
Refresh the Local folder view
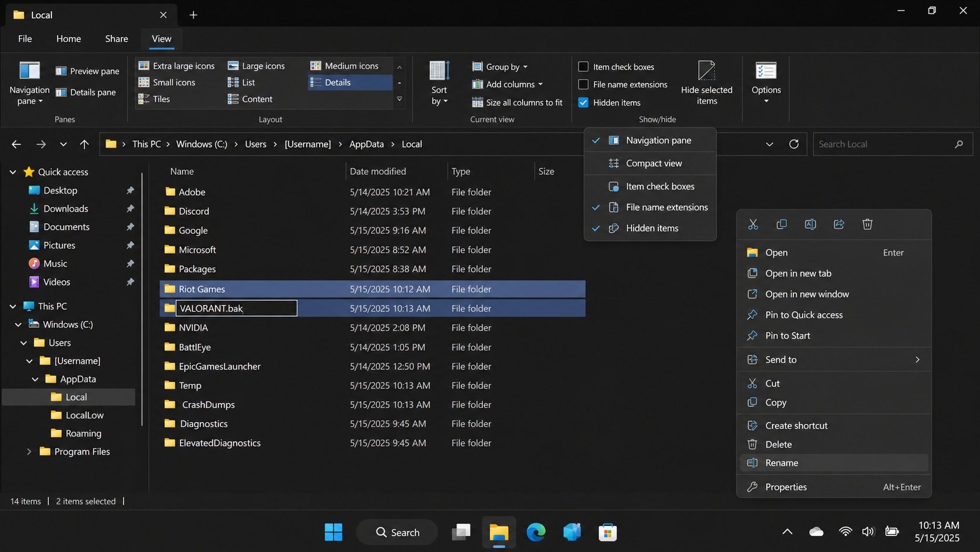[794, 144]
